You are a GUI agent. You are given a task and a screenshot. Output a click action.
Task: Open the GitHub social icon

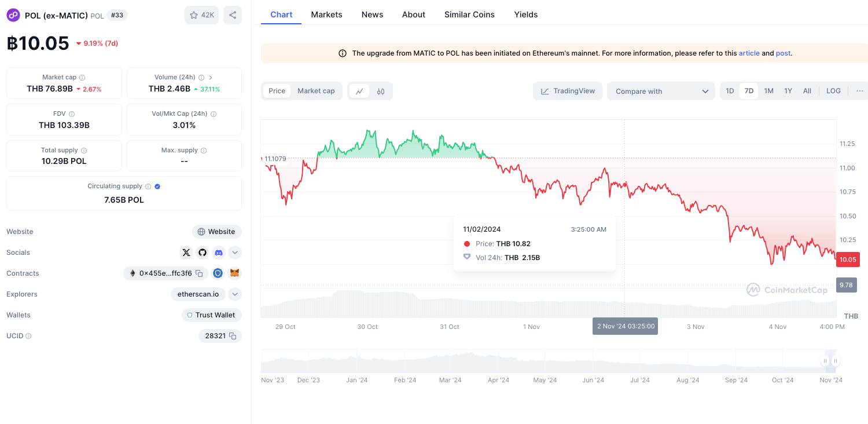[202, 253]
